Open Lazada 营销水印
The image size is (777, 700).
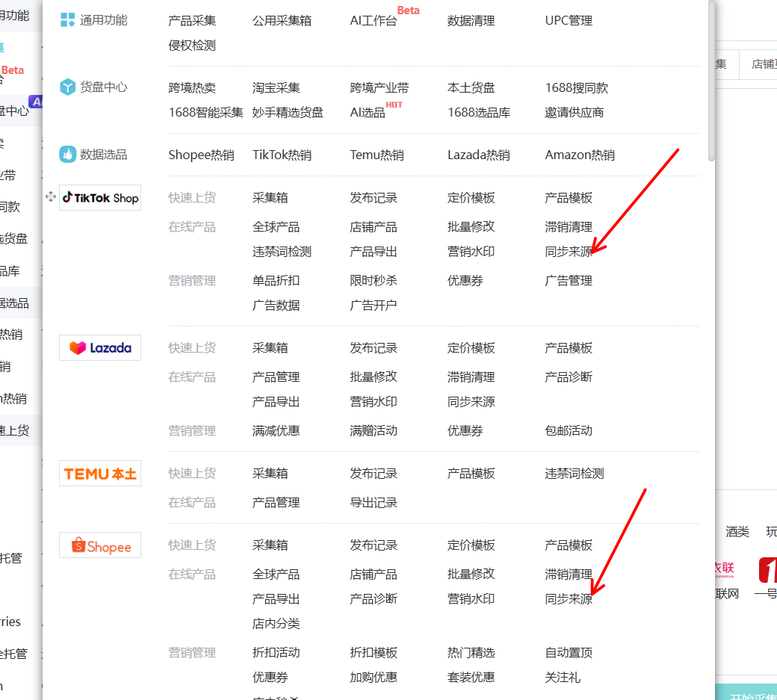[374, 402]
